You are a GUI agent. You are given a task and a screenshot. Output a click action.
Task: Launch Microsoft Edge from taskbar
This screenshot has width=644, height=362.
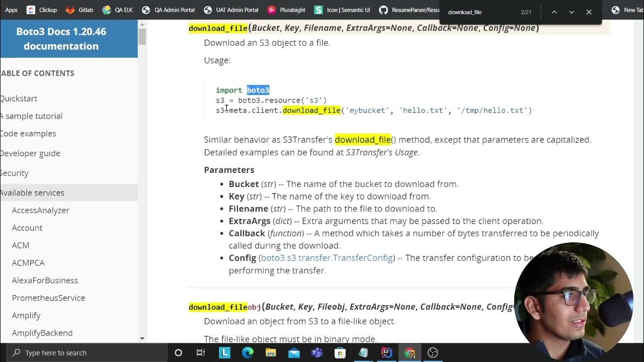(x=248, y=353)
